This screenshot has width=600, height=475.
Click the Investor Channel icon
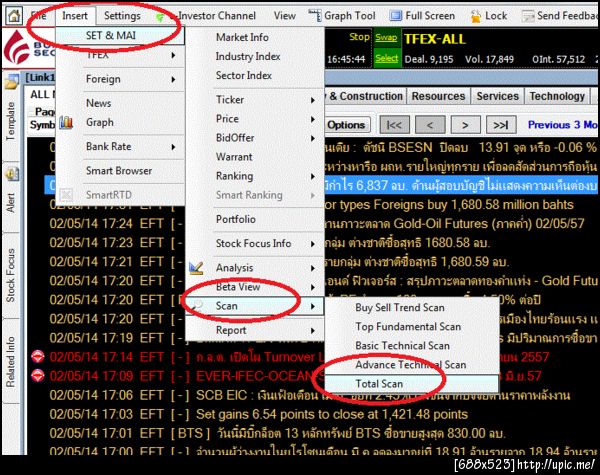pyautogui.click(x=160, y=17)
